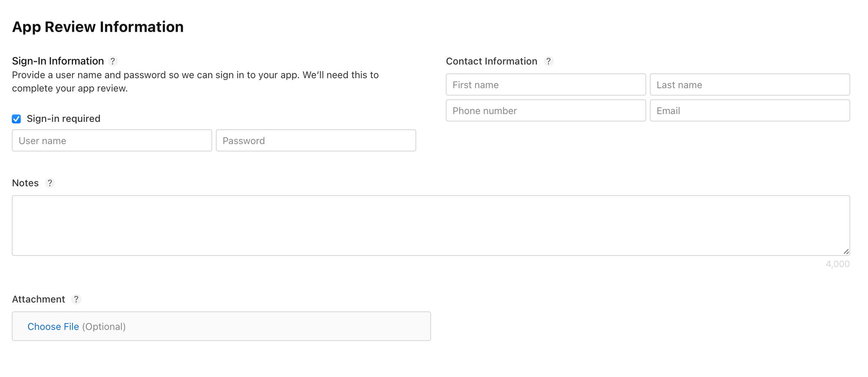Click the App Review Information heading
The image size is (868, 377).
98,27
